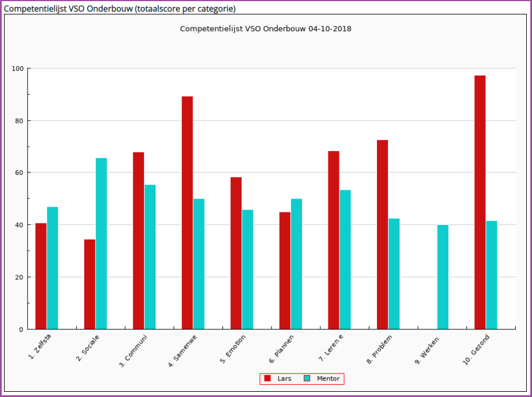Viewport: 532px width, 397px height.
Task: Click the chart title with date 04-10-2018
Action: click(266, 28)
